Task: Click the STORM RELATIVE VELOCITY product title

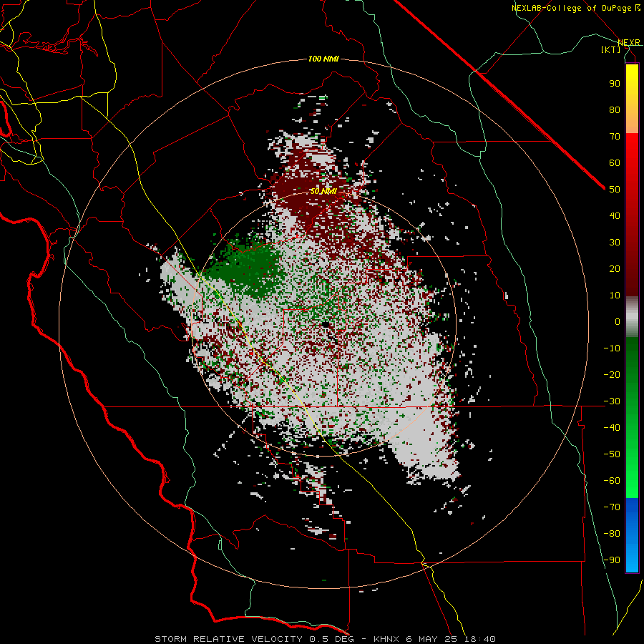Action: tap(228, 639)
